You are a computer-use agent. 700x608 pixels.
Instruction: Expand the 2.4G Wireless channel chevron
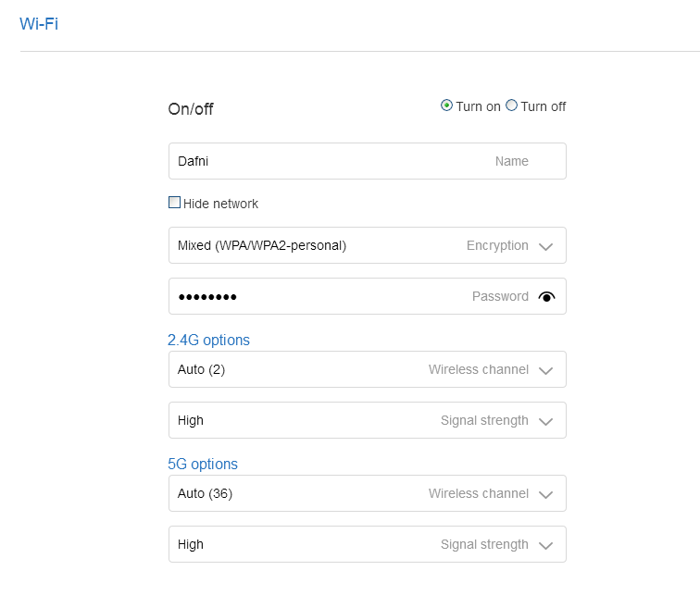click(x=545, y=370)
